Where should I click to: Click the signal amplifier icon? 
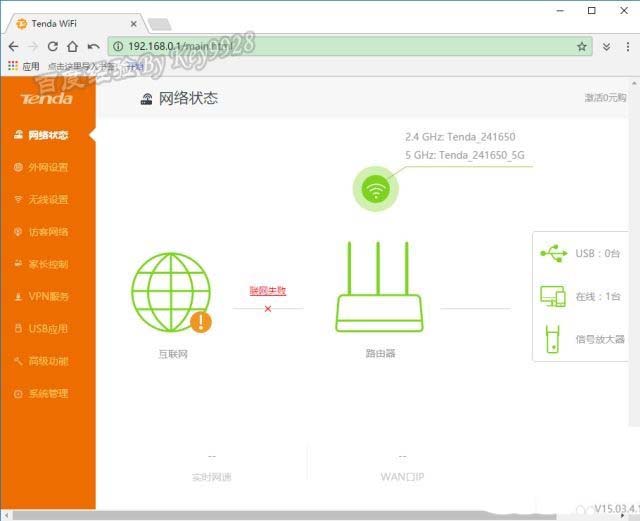coord(553,338)
